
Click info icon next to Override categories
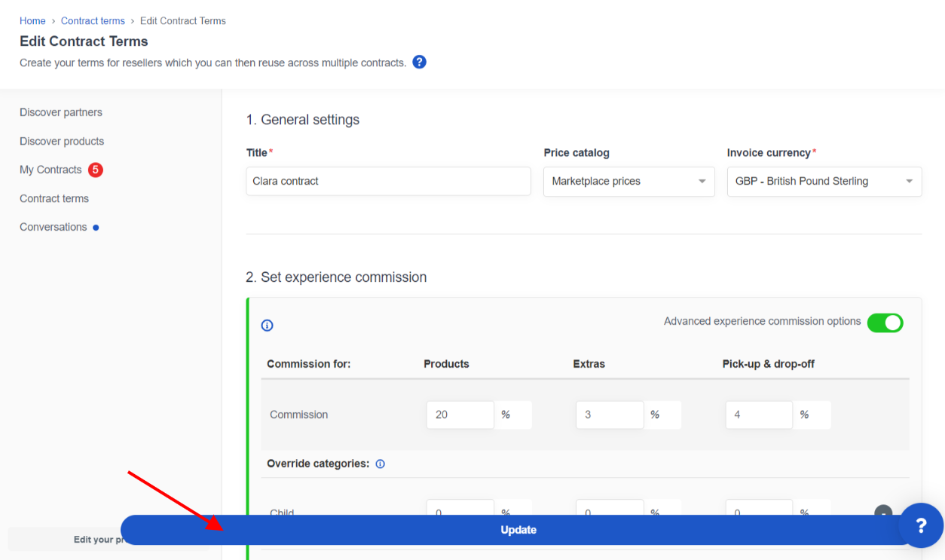coord(380,464)
